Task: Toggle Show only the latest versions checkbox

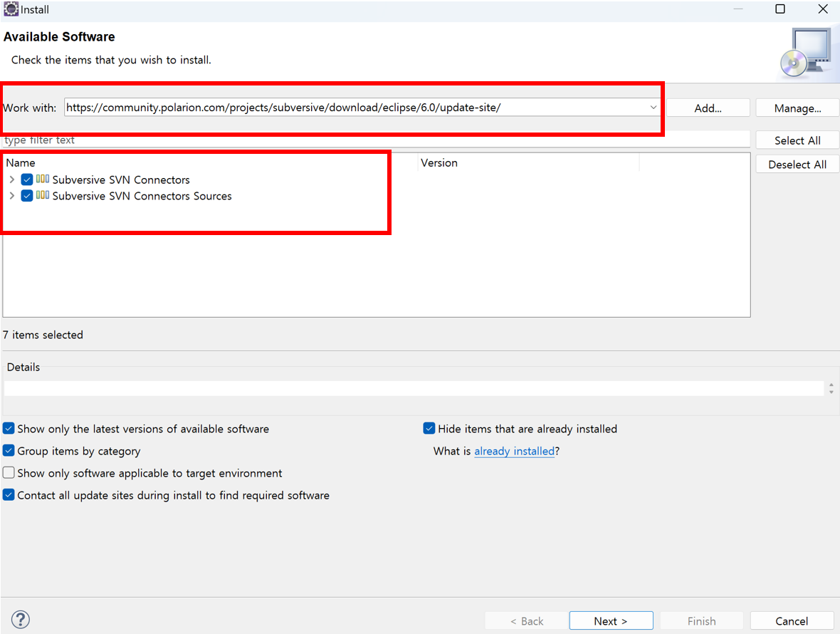Action: (x=9, y=428)
